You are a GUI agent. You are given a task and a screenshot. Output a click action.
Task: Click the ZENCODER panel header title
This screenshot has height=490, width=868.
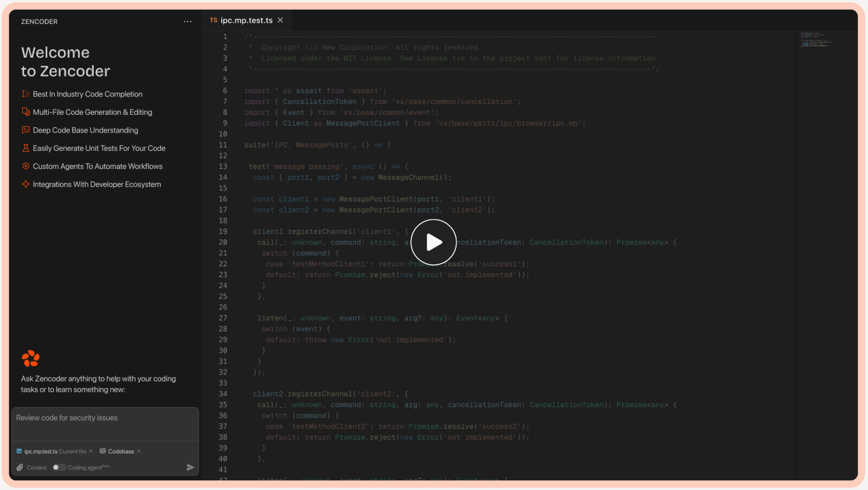[39, 21]
